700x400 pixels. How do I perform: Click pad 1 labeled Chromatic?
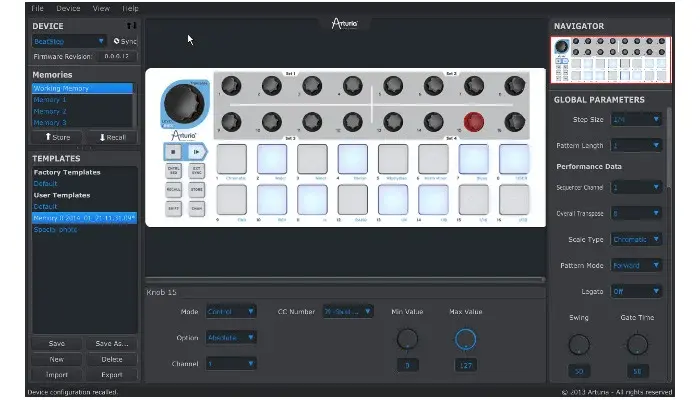coord(233,158)
